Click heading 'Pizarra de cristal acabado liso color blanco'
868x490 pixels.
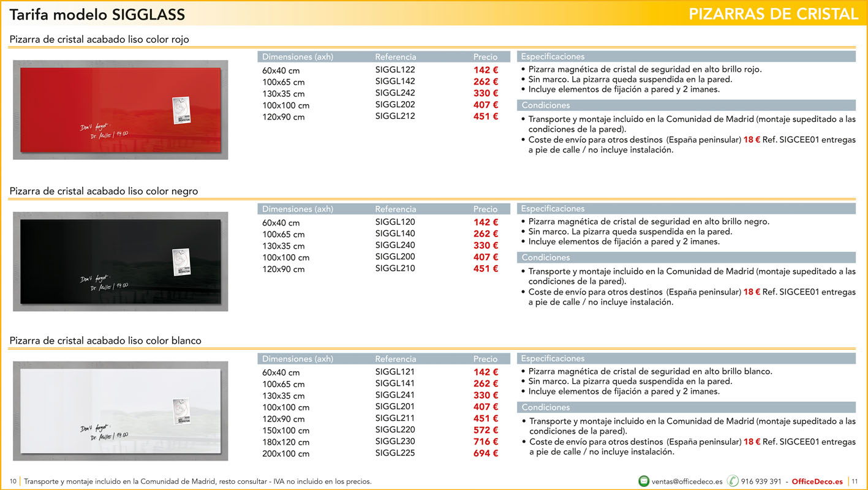[x=105, y=341]
